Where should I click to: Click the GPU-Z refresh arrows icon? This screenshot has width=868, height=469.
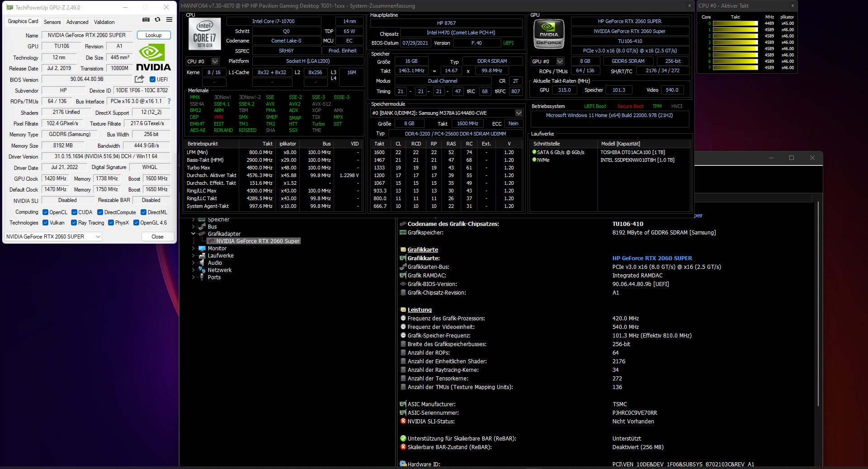tap(157, 19)
